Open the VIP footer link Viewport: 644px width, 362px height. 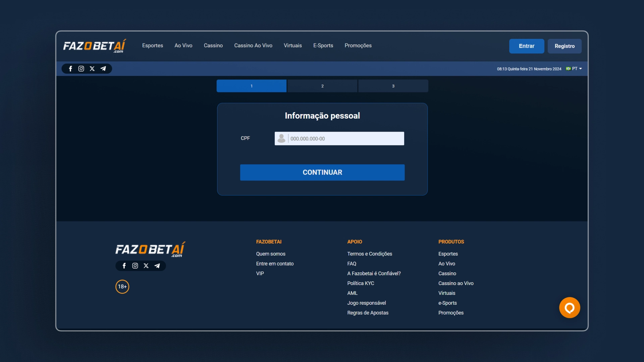pos(260,274)
